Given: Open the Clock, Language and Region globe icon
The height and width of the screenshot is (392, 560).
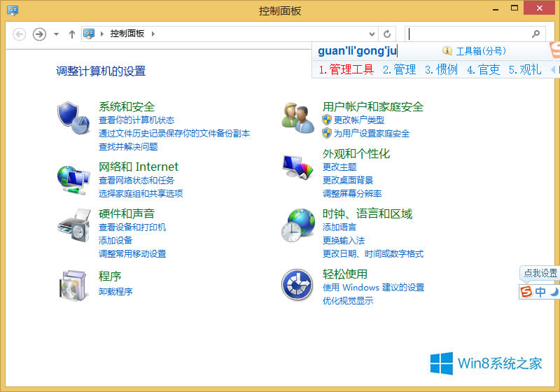Looking at the screenshot, I should point(298,225).
